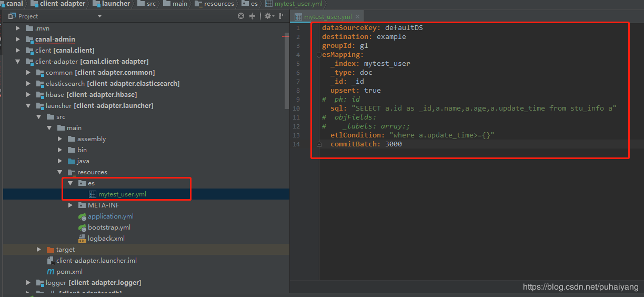
Task: Click the commented '# pk: id' line
Action: (341, 100)
